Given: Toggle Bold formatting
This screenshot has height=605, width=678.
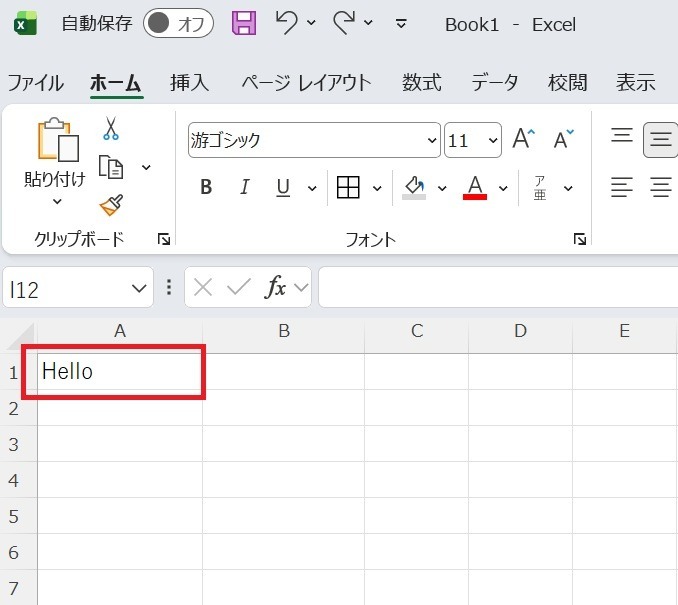Looking at the screenshot, I should 206,187.
